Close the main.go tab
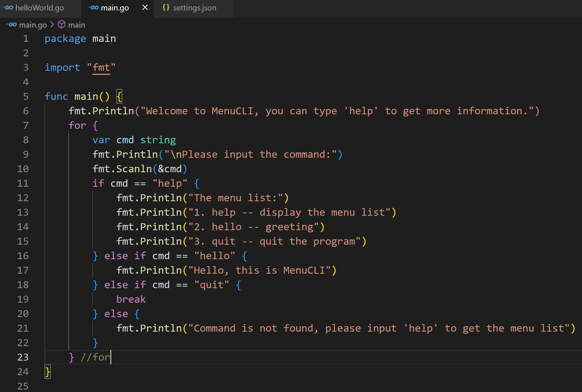The height and width of the screenshot is (392, 582). point(145,8)
